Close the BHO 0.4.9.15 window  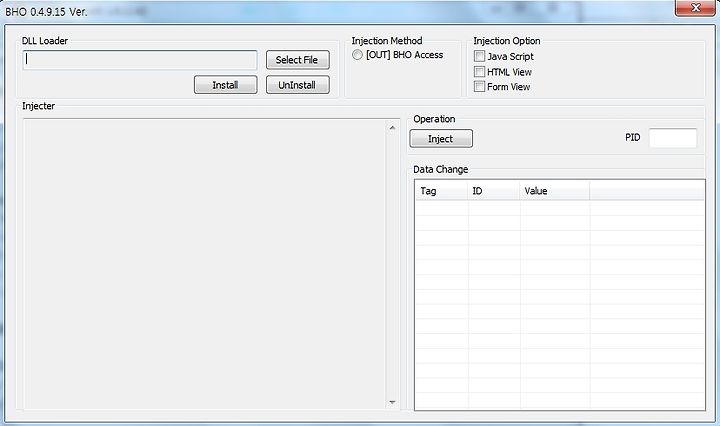pos(695,7)
